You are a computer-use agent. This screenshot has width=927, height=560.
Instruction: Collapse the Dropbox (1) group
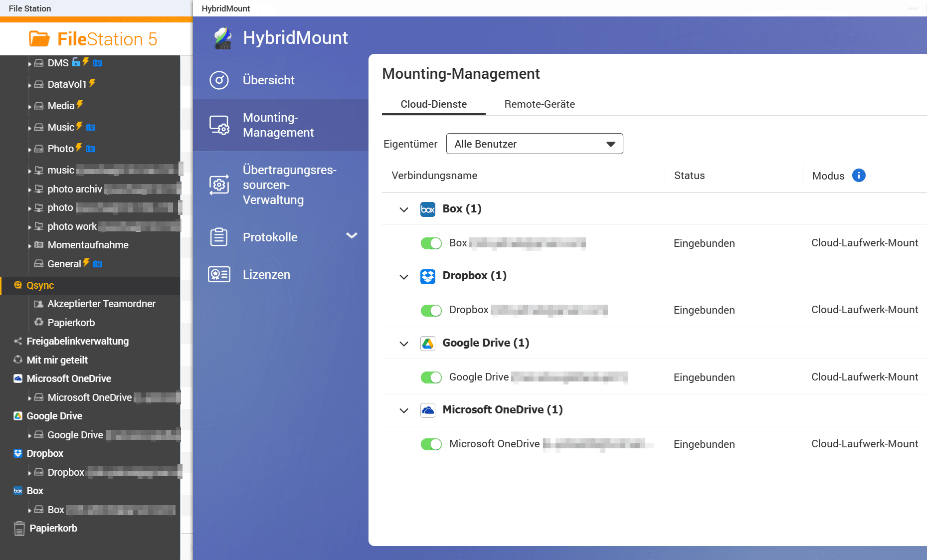click(x=404, y=276)
